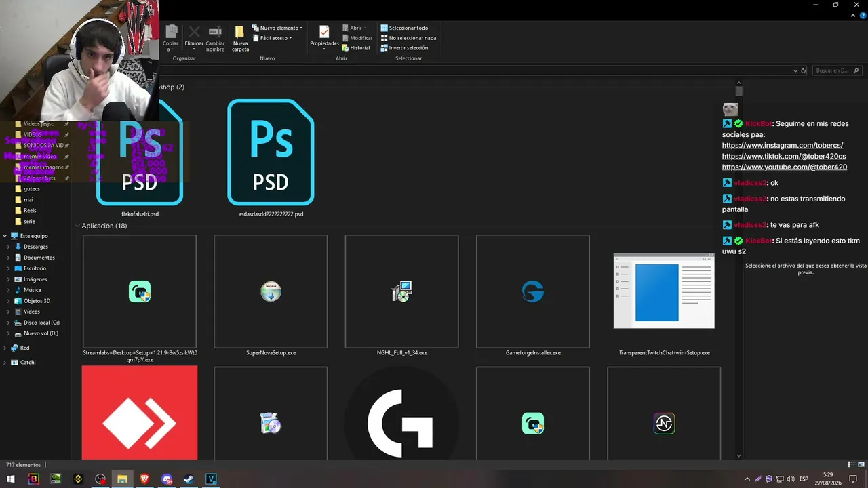
Task: Open the volume control in system tray
Action: (x=791, y=479)
